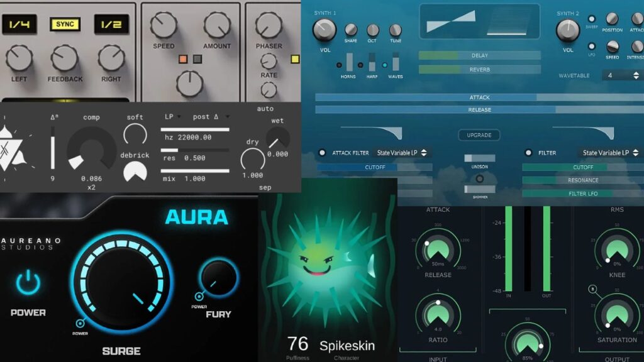Click the UPGRADE button

click(479, 134)
